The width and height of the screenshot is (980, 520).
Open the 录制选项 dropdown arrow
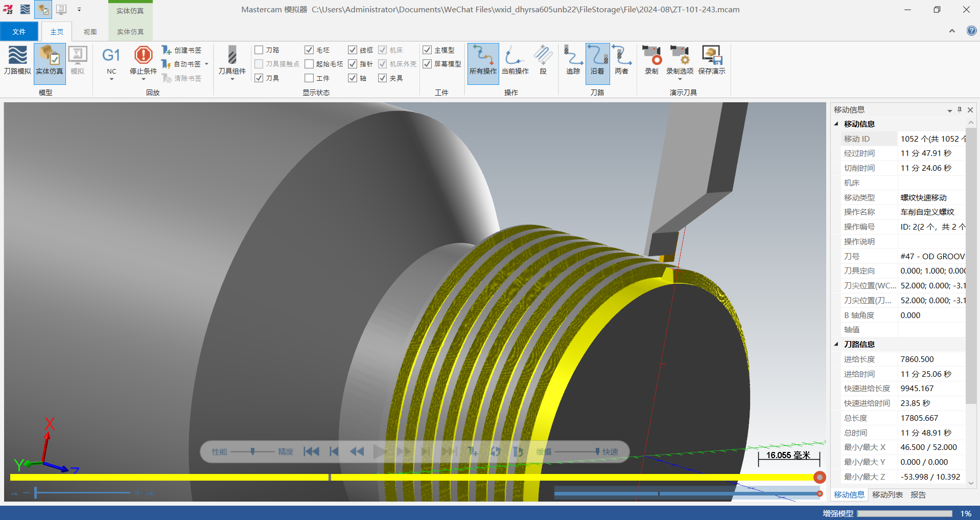[680, 79]
